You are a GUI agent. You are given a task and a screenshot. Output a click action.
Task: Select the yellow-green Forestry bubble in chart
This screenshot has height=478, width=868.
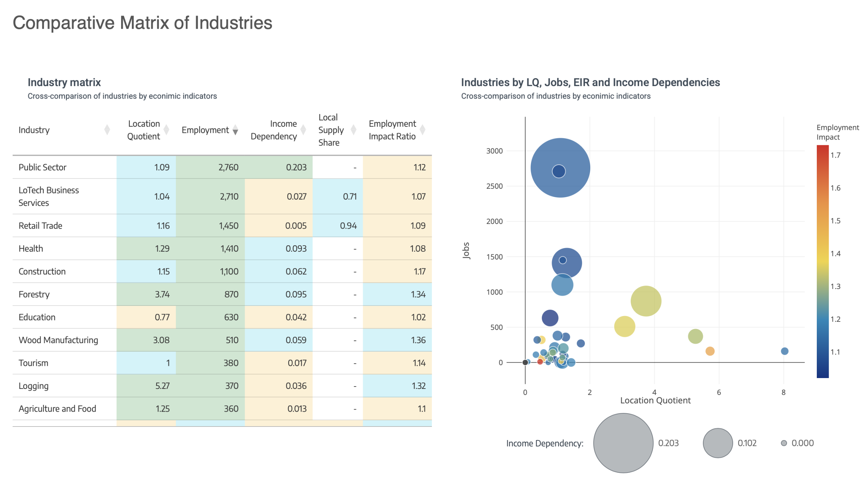[x=646, y=300]
